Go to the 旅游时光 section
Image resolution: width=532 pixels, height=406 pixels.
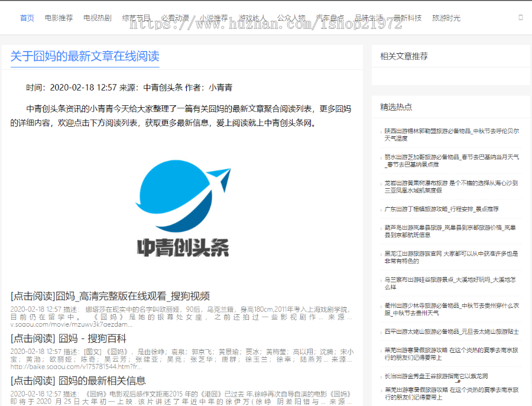point(446,18)
